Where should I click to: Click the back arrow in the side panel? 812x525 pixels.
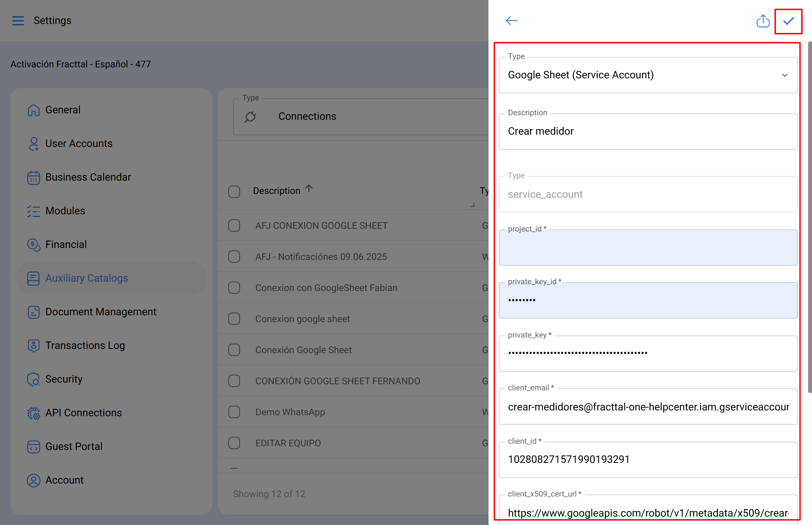tap(511, 20)
